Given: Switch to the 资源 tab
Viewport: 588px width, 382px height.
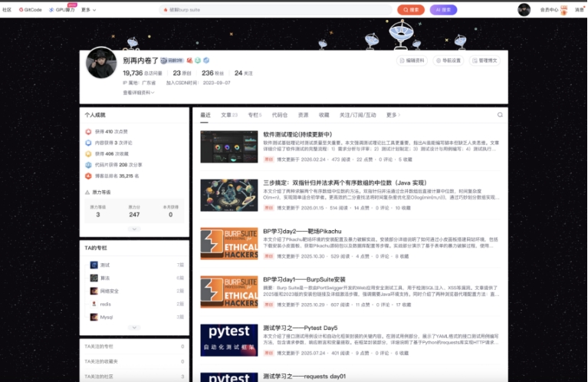Looking at the screenshot, I should [x=303, y=115].
